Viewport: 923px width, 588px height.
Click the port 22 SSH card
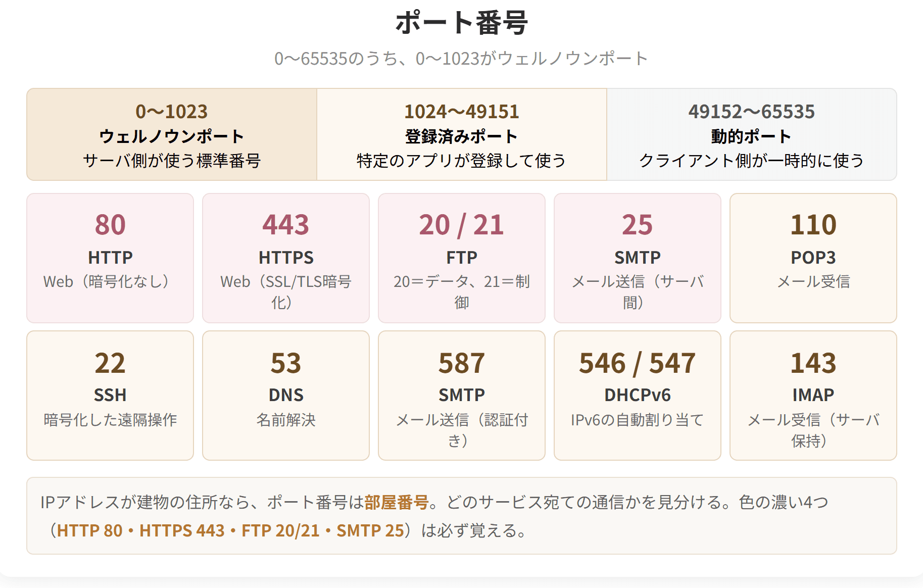tap(110, 396)
